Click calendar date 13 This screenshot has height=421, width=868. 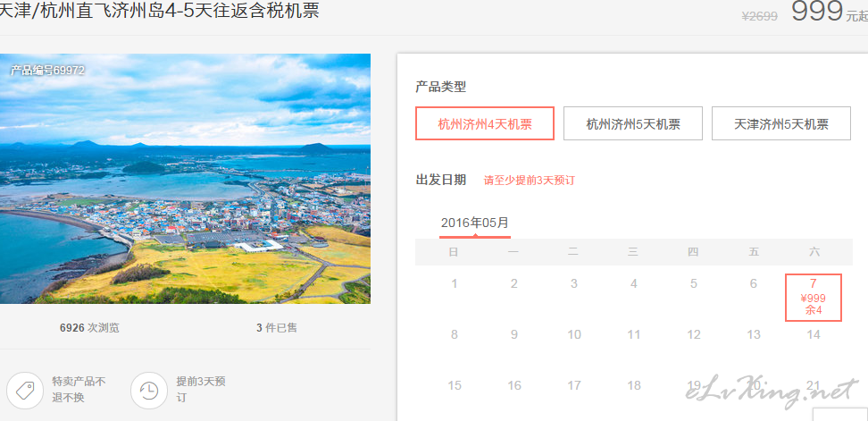tap(754, 334)
